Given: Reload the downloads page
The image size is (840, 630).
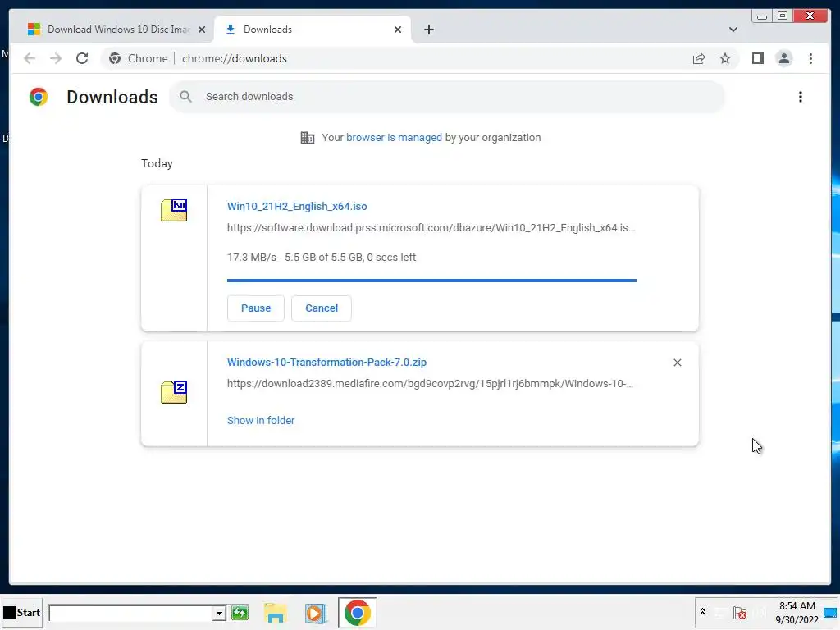Looking at the screenshot, I should coord(82,58).
